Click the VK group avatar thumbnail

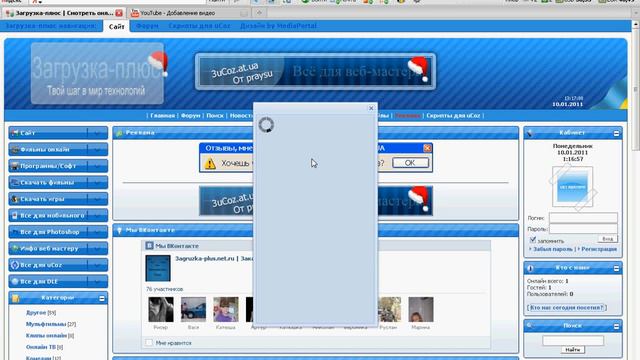pos(158,268)
